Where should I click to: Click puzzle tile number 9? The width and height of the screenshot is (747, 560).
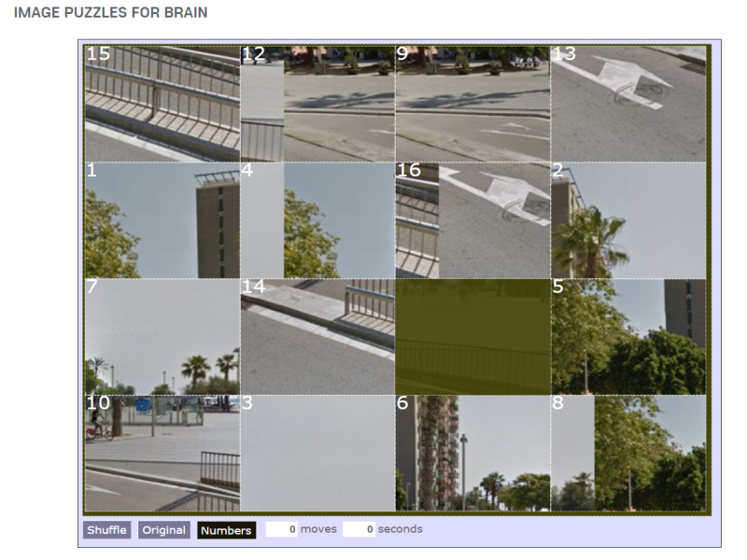click(472, 104)
